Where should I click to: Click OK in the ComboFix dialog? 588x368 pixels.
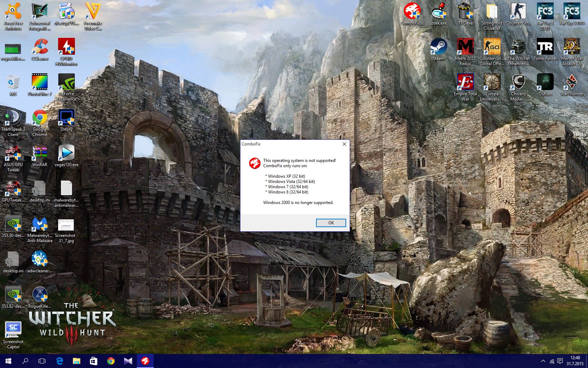(x=331, y=223)
